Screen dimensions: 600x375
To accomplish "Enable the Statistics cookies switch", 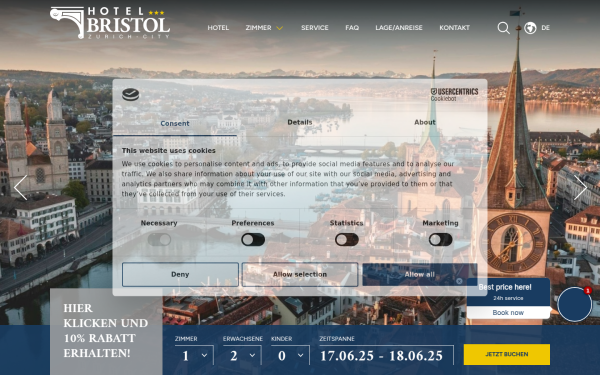I will [x=347, y=240].
